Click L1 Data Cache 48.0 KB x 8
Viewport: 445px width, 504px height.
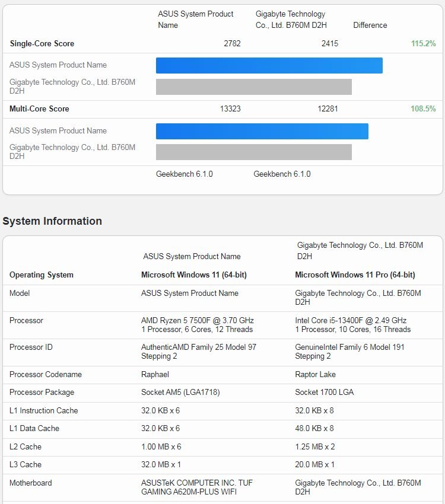click(x=314, y=429)
